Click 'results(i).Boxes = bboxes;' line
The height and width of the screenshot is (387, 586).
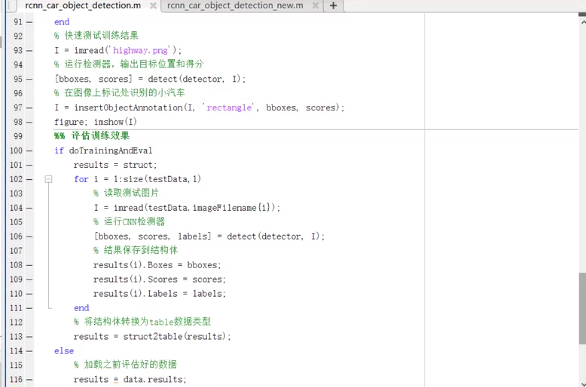coord(157,265)
